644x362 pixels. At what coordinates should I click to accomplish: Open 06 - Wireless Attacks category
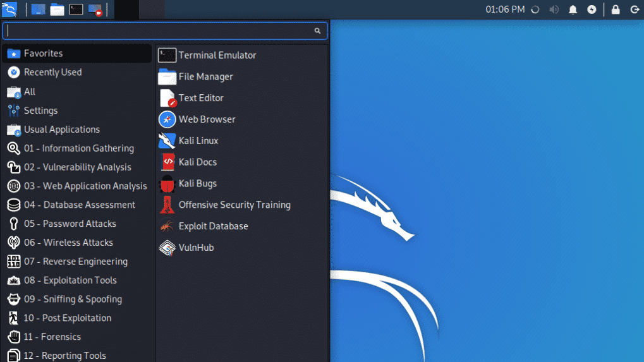click(77, 243)
